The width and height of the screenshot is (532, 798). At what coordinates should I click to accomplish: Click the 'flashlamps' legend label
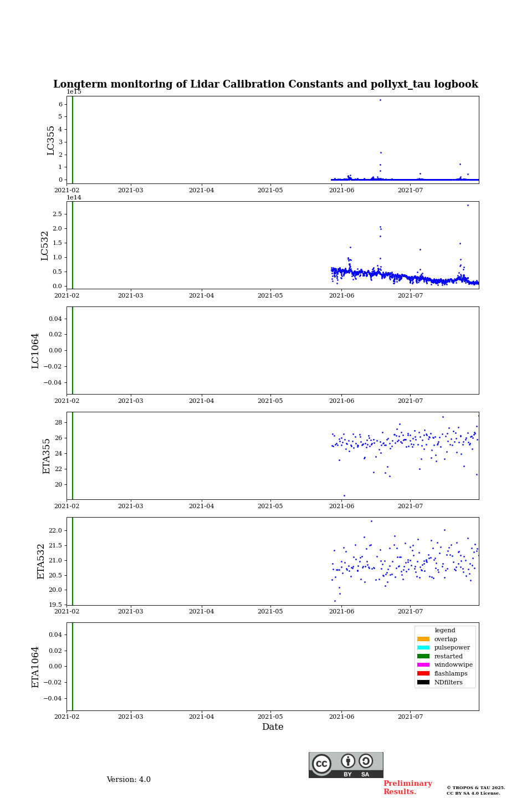(451, 673)
